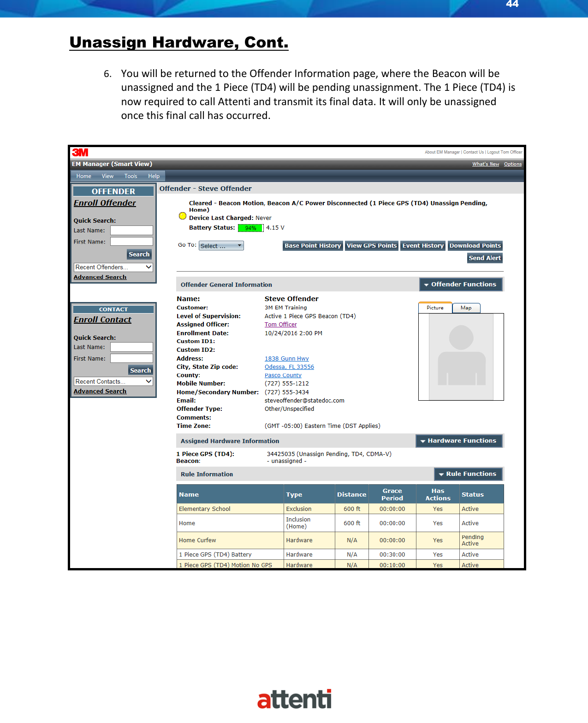Open the Go To Select dropdown
The width and height of the screenshot is (588, 723).
point(221,246)
